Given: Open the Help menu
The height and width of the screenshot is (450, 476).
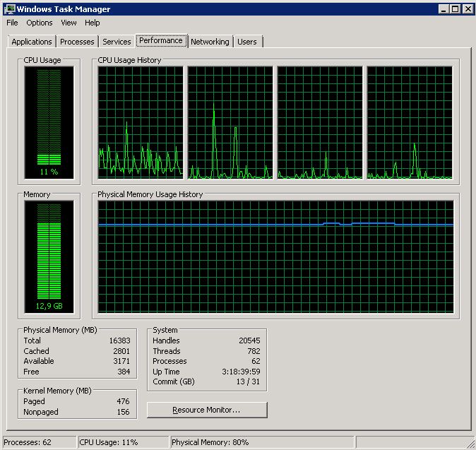Looking at the screenshot, I should tap(93, 23).
